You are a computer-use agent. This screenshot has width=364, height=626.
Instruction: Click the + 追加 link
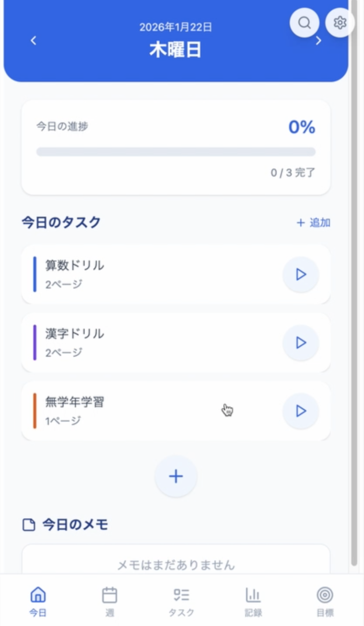tap(313, 223)
